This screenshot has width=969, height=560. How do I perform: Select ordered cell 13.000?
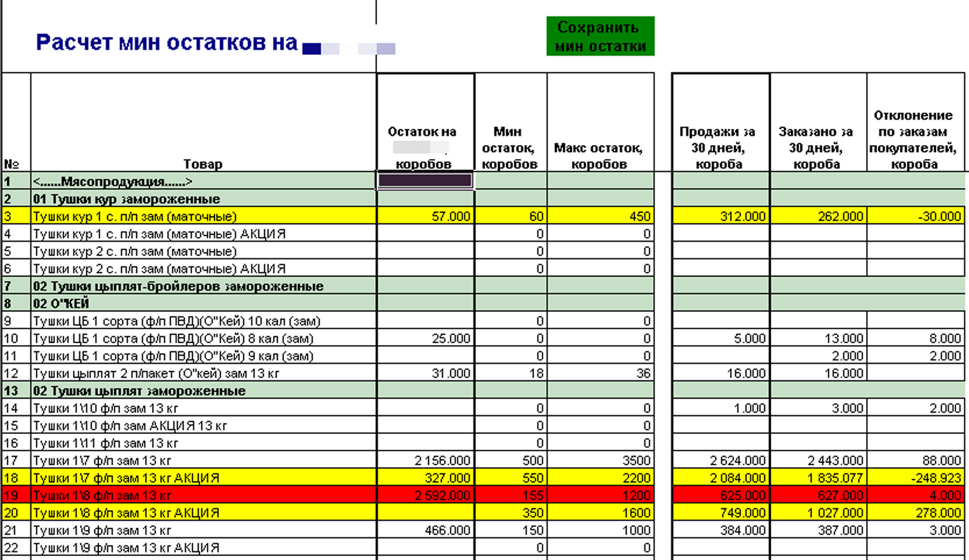(x=818, y=338)
